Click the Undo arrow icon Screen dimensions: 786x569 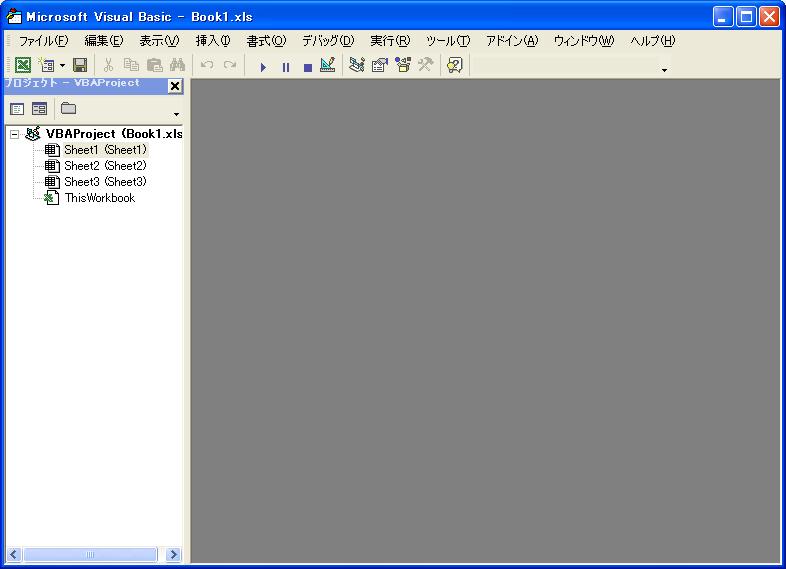coord(207,65)
